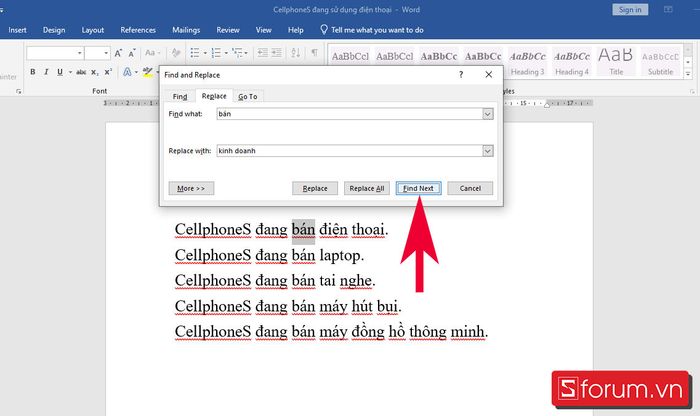Decrease paragraph indent
Image resolution: width=700 pixels, height=416 pixels.
pyautogui.click(x=262, y=53)
